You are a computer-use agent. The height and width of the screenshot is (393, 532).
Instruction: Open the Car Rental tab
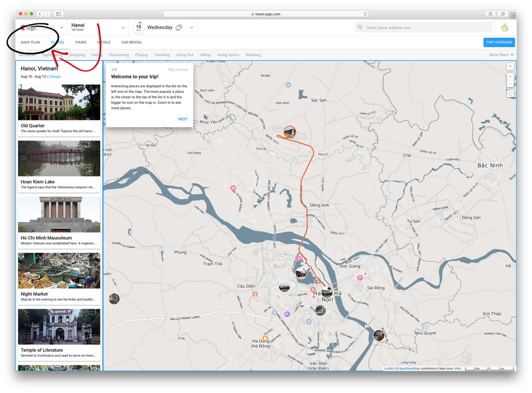click(131, 43)
